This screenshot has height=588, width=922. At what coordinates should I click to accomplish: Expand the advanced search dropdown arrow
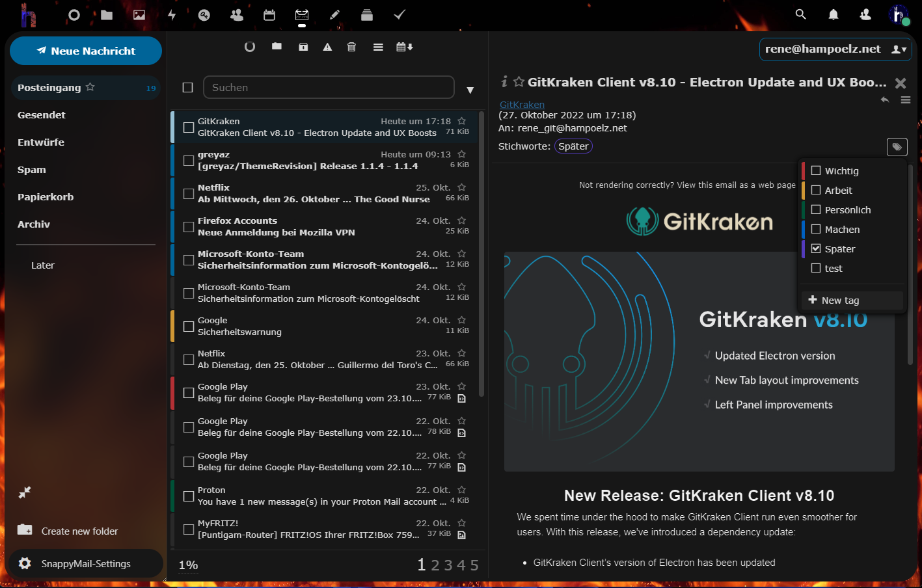tap(470, 90)
